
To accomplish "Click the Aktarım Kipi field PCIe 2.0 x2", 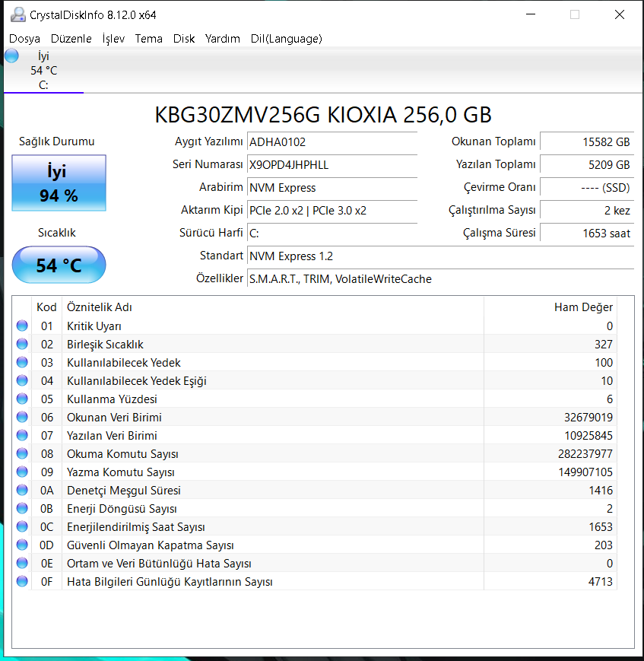I will pyautogui.click(x=332, y=211).
